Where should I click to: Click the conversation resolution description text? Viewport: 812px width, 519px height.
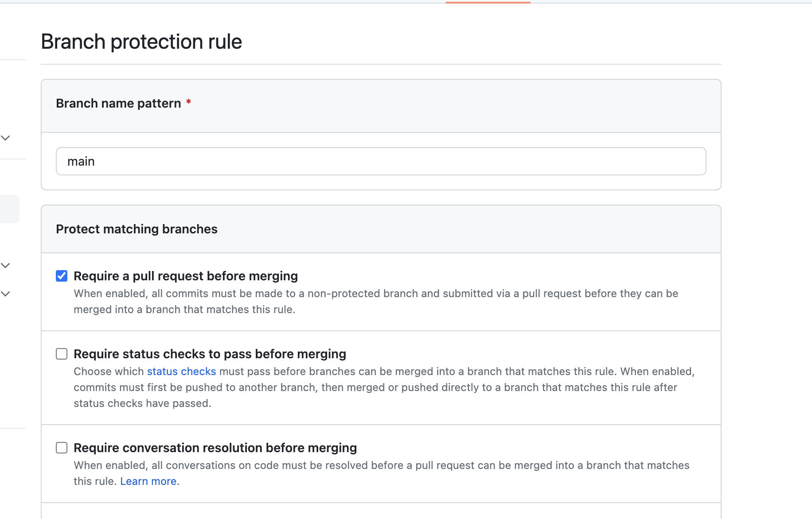[x=381, y=465]
